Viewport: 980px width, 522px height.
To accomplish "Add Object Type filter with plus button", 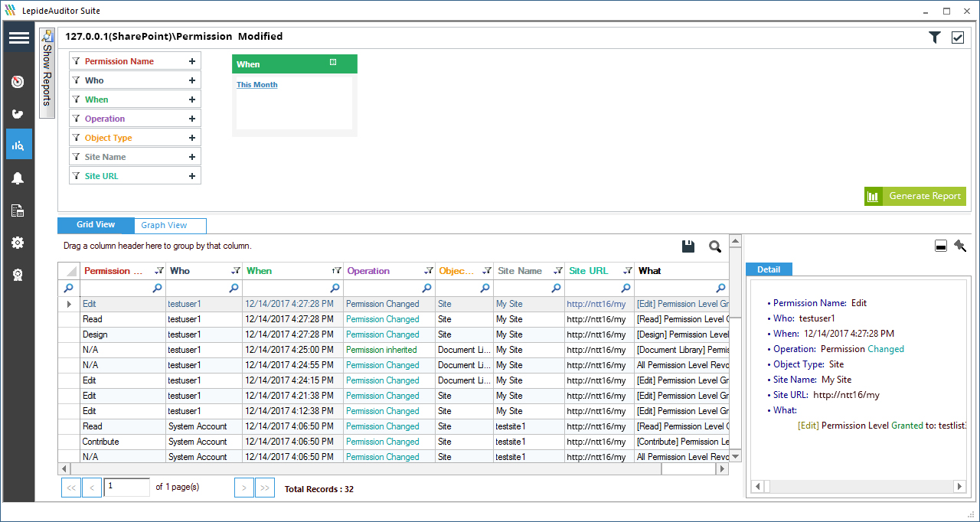I will click(x=192, y=138).
